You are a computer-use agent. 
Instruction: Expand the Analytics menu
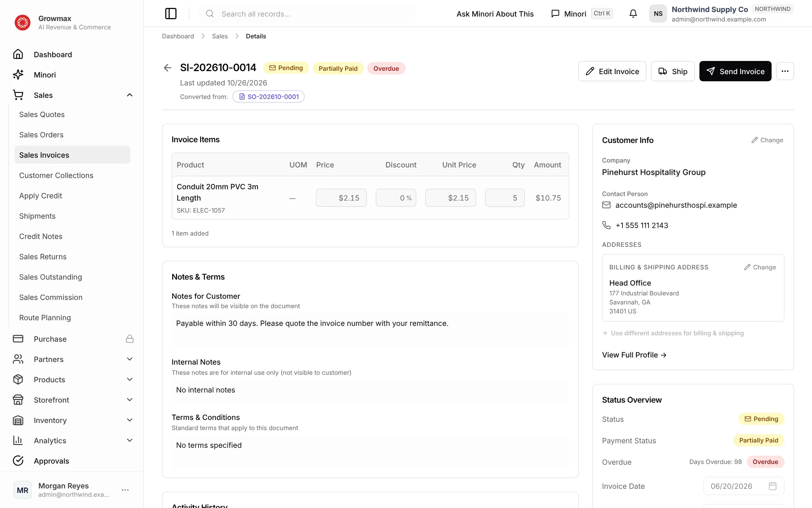tap(130, 441)
